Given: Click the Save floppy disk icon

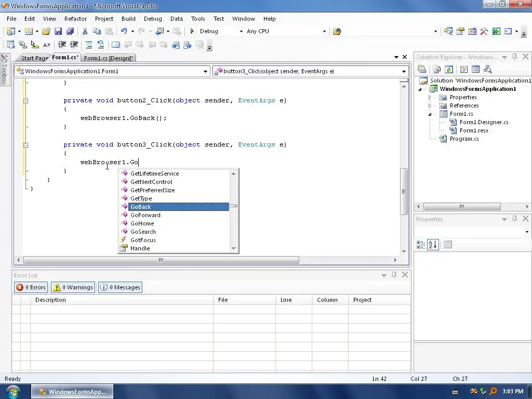Looking at the screenshot, I should [x=58, y=31].
